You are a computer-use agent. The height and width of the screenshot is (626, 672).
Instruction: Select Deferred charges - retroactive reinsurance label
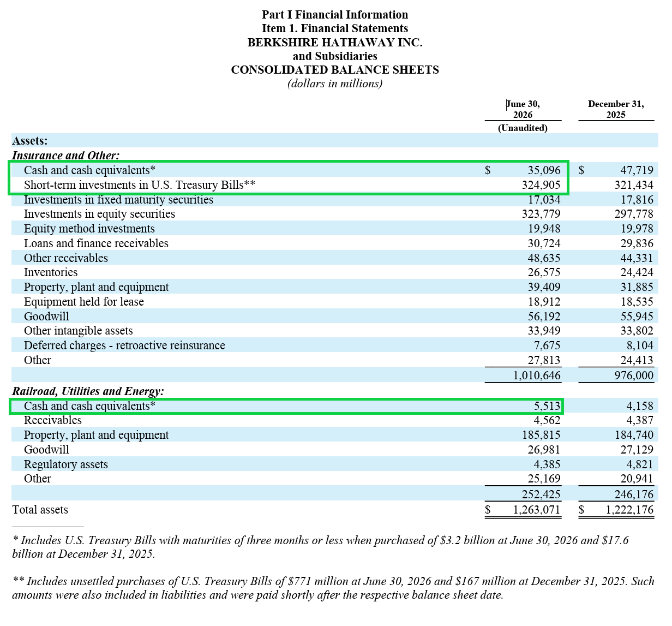coord(124,345)
